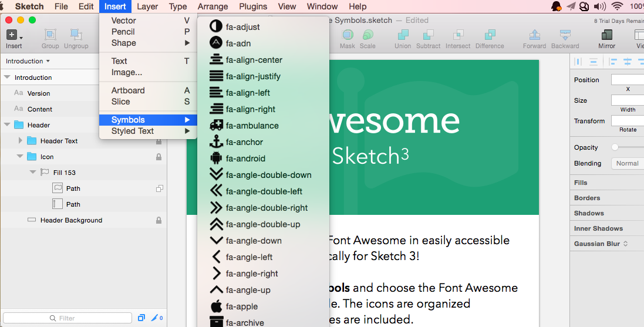
Task: Apply Subtract boolean operation
Action: pyautogui.click(x=429, y=39)
